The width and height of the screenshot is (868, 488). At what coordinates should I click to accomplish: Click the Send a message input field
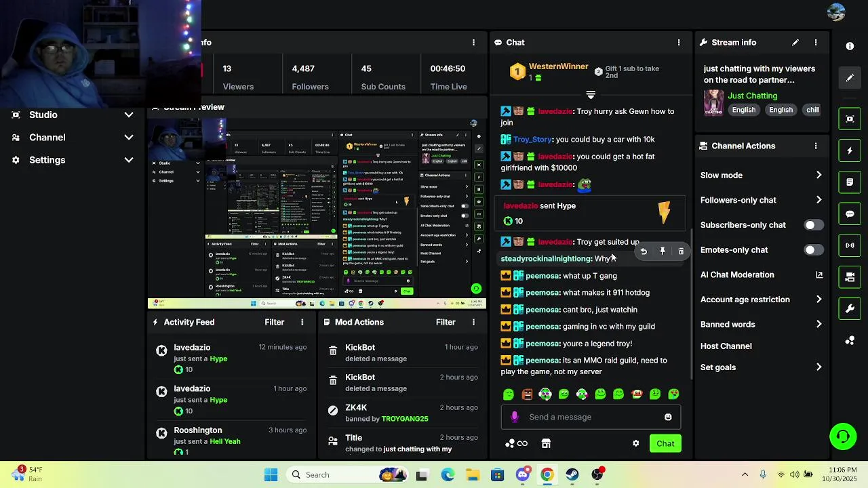pos(591,417)
